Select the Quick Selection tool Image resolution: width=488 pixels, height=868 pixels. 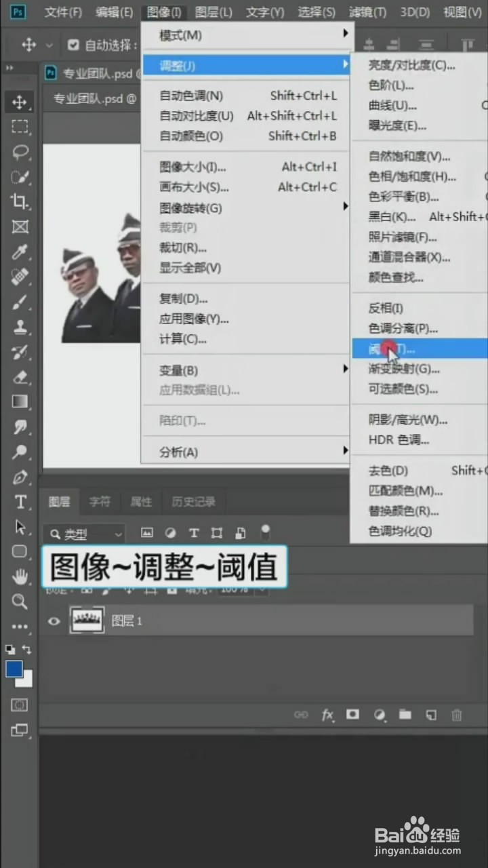(x=20, y=177)
